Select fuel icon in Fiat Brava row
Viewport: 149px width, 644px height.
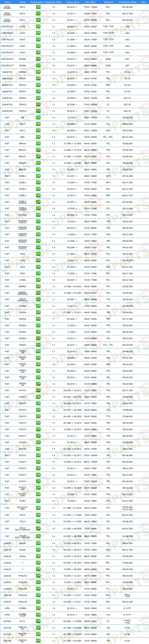coord(38,144)
